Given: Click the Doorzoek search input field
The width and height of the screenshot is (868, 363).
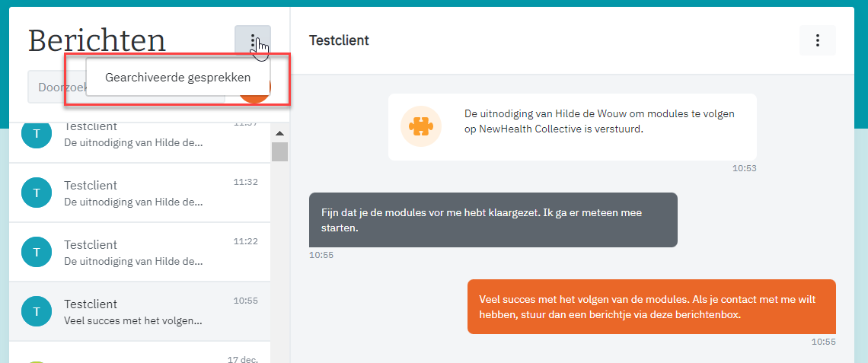Looking at the screenshot, I should point(126,88).
